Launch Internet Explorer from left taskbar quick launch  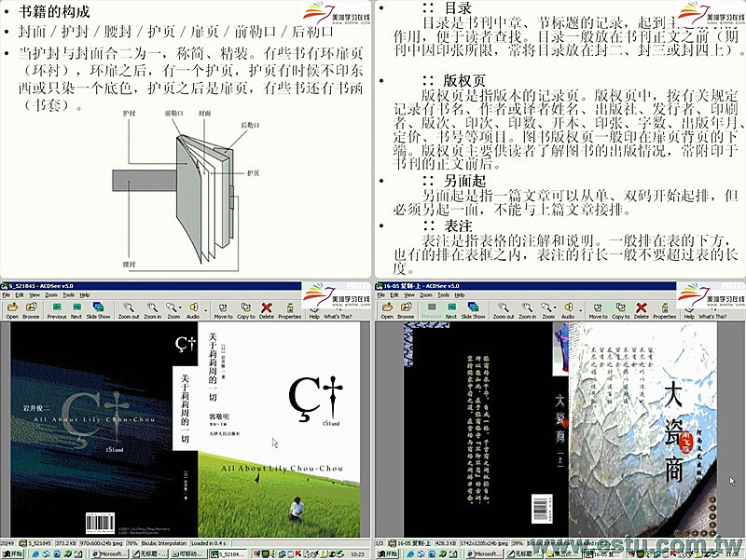(35, 553)
